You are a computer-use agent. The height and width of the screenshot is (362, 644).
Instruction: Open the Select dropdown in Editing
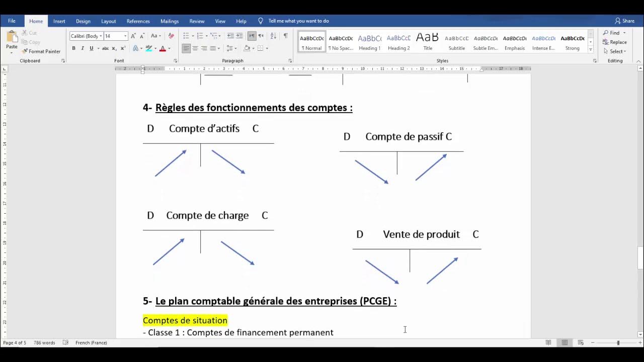[615, 51]
